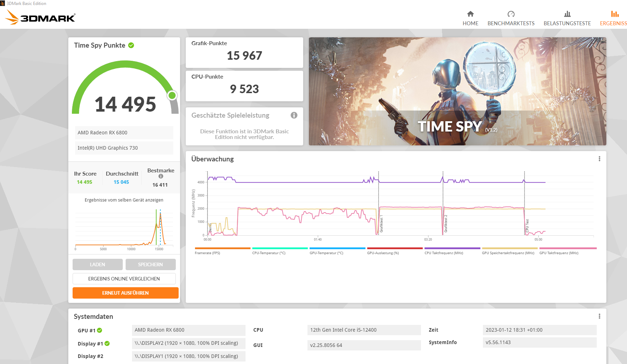Click the SPEICHERN button

151,264
